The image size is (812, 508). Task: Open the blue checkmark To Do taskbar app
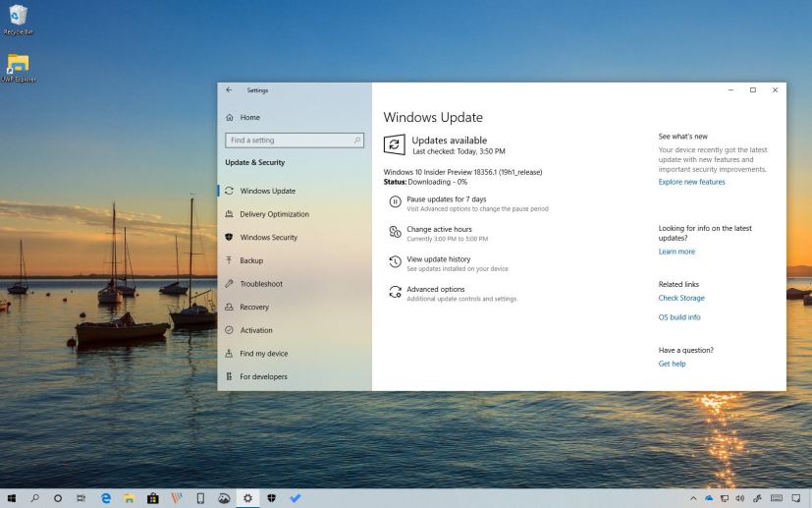tap(296, 498)
